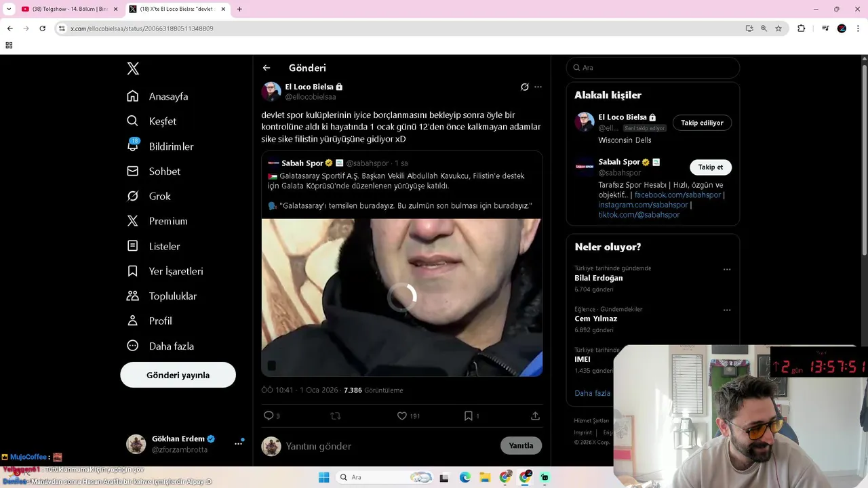Bookmark this page with star icon
This screenshot has height=488, width=868.
click(x=778, y=28)
